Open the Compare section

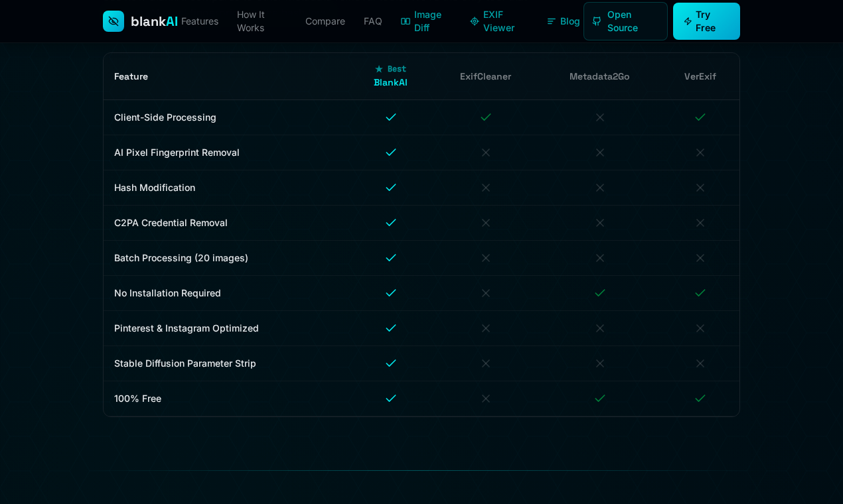pyautogui.click(x=325, y=21)
